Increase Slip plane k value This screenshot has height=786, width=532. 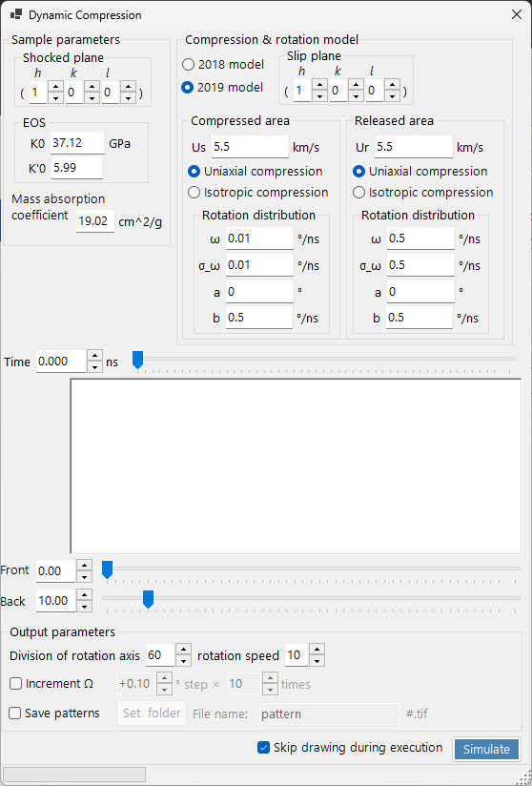[356, 85]
